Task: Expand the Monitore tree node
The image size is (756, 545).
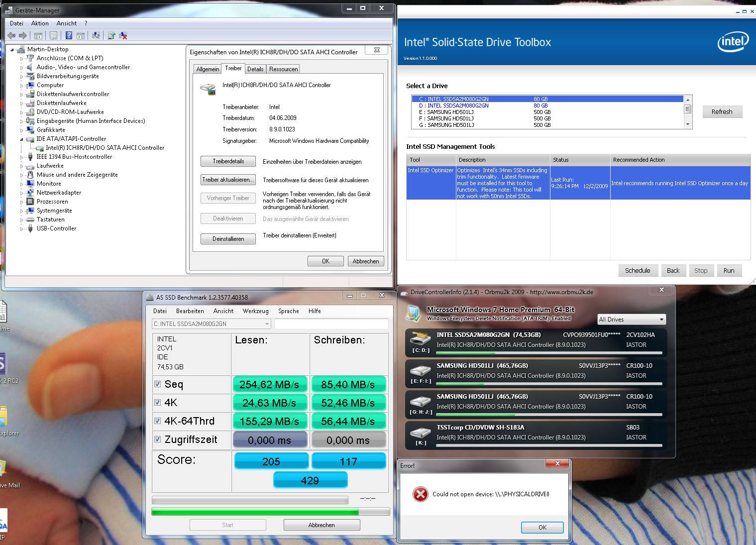Action: click(21, 184)
